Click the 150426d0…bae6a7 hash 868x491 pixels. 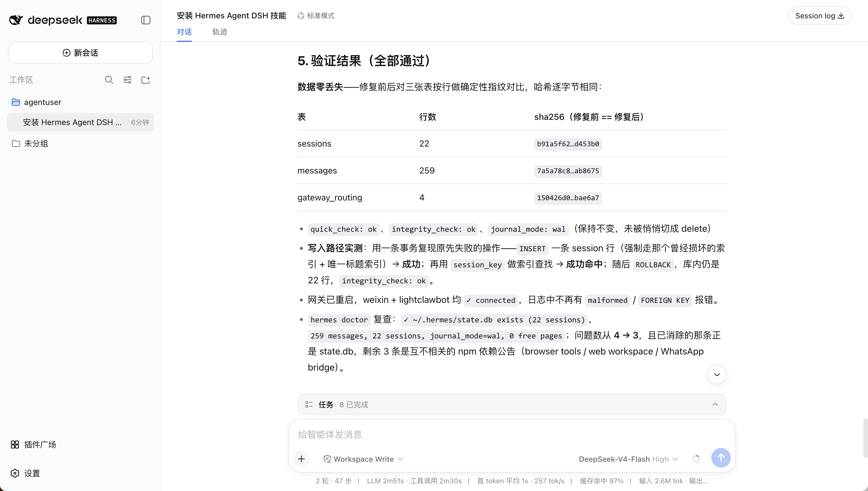point(568,198)
